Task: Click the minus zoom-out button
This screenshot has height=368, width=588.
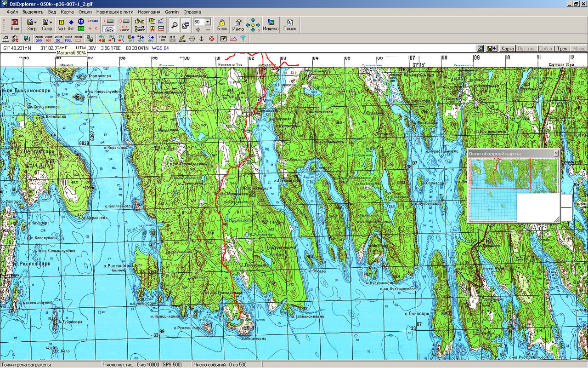Action: point(208,29)
